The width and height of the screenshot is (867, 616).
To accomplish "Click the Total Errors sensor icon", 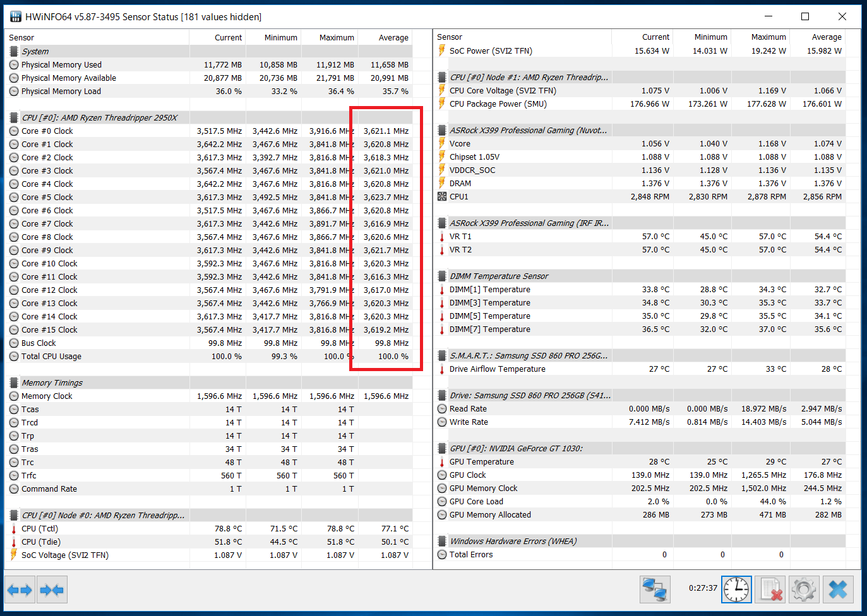I will tap(442, 554).
